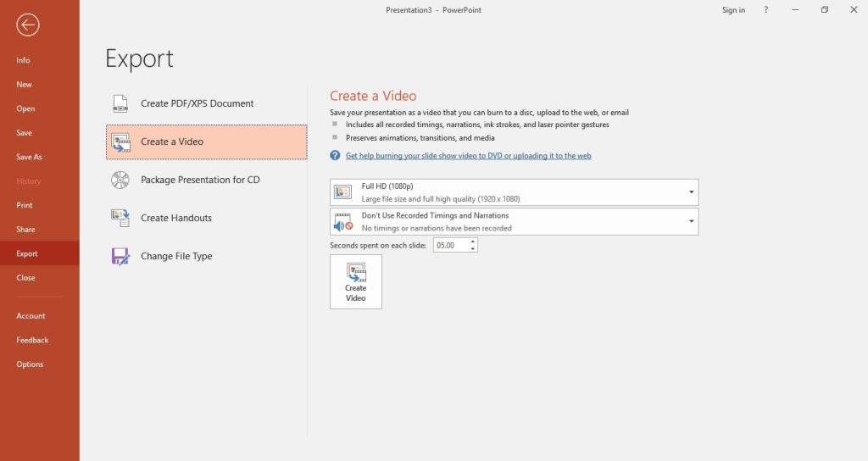Click Sign in at the top
Screen dimensions: 868x461
733,10
